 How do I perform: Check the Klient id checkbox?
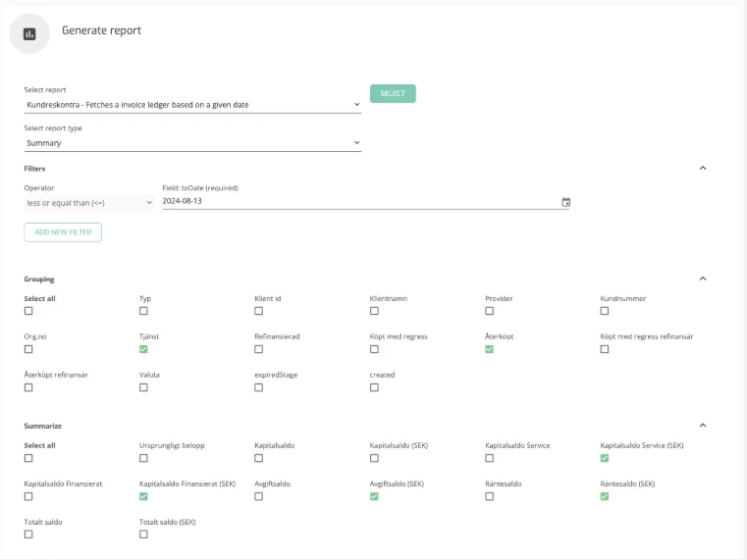259,311
